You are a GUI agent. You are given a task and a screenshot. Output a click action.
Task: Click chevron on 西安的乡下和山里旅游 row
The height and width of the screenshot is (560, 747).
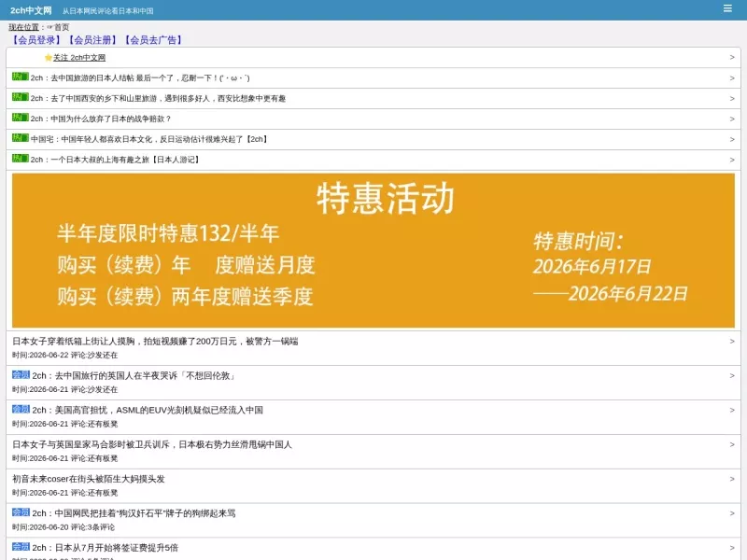(x=732, y=99)
